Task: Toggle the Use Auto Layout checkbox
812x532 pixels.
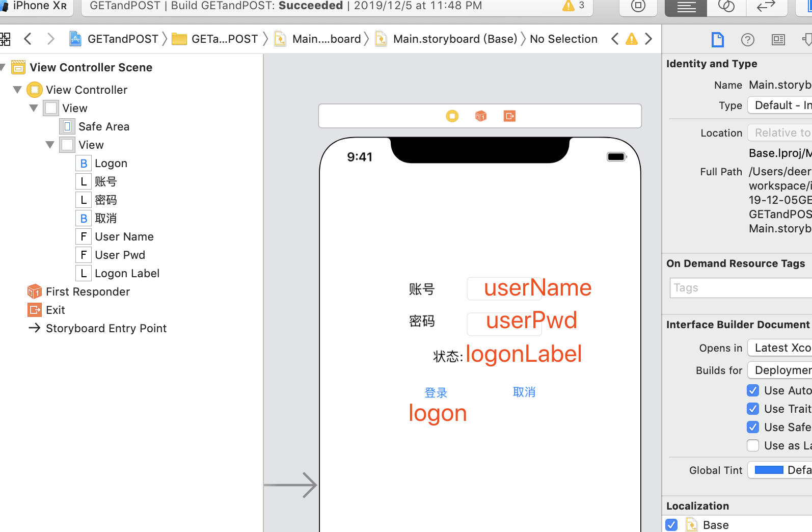Action: click(x=753, y=390)
